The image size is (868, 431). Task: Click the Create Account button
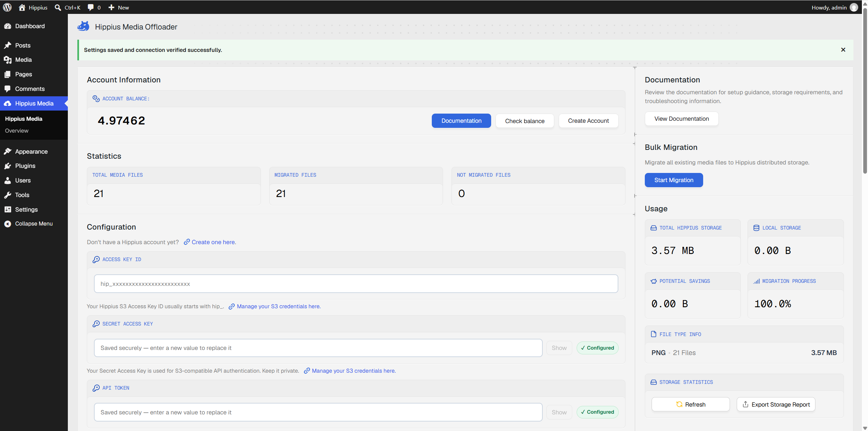[589, 121]
